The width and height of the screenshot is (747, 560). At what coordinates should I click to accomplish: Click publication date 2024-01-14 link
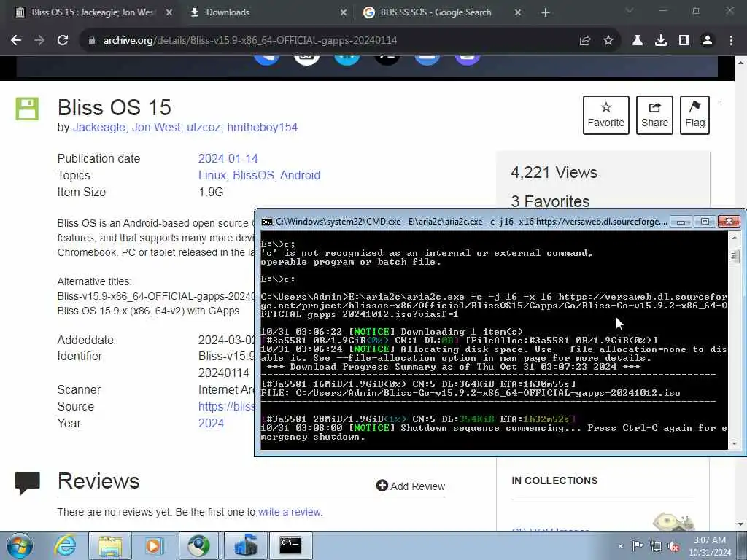tap(228, 158)
